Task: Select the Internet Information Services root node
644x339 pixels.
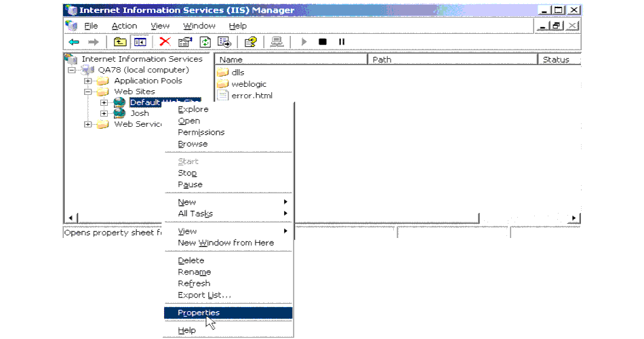Action: [142, 59]
